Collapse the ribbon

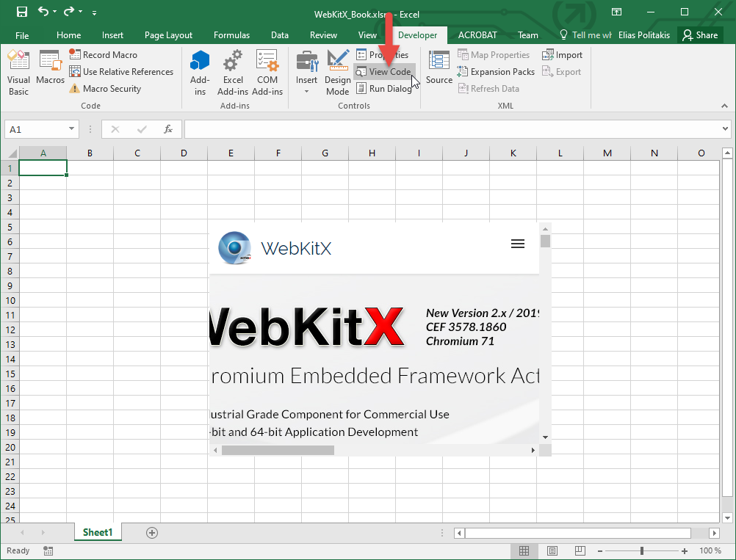coord(725,106)
